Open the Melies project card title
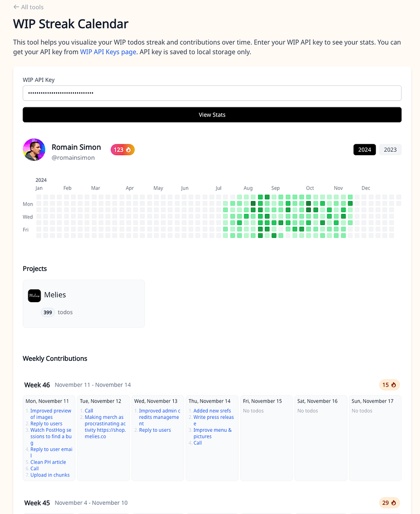Screen dimensions: 420x514 55,295
